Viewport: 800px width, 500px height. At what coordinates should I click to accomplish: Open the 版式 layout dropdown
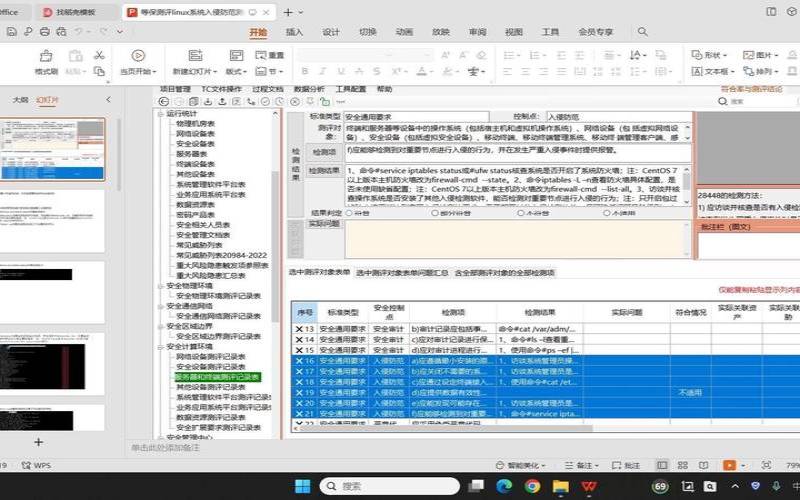[236, 71]
